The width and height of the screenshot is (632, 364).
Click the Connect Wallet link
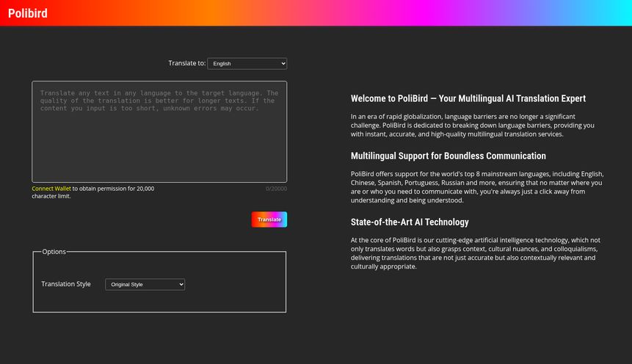tap(51, 189)
